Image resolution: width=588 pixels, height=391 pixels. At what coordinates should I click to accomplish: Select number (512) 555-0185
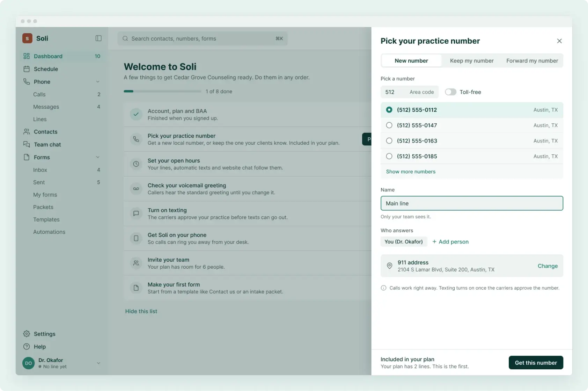pyautogui.click(x=472, y=156)
